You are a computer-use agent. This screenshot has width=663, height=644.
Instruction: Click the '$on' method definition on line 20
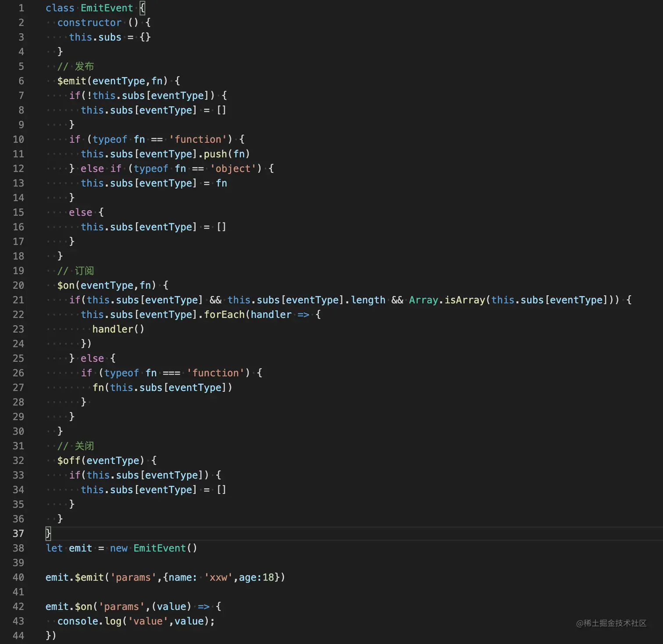pyautogui.click(x=66, y=285)
